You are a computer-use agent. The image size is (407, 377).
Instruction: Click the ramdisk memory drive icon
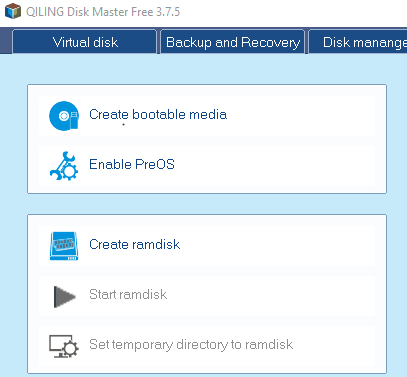tap(64, 246)
